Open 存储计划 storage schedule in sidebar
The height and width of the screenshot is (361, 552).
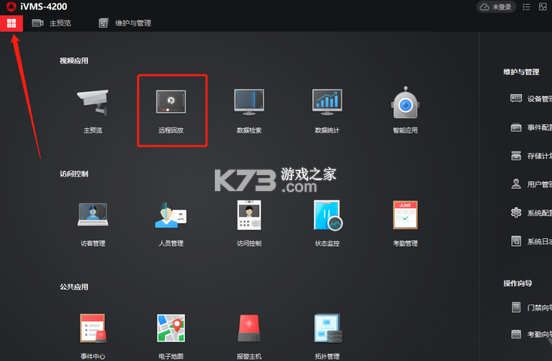point(531,156)
